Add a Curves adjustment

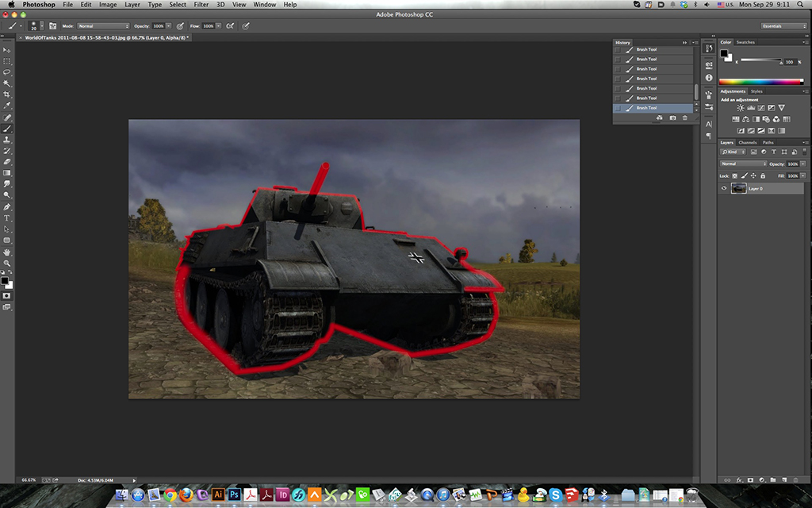point(761,108)
